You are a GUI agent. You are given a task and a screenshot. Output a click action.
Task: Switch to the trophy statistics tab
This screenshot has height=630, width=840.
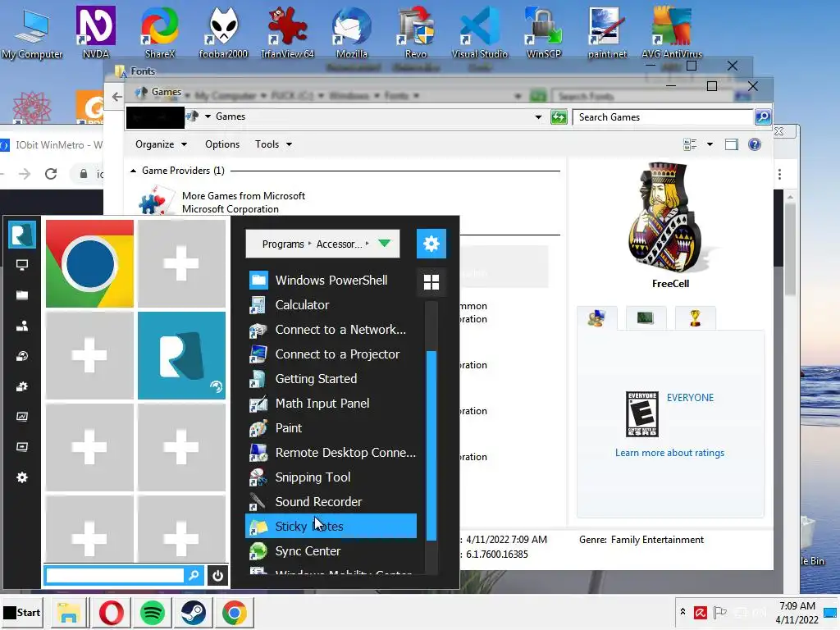(x=695, y=318)
